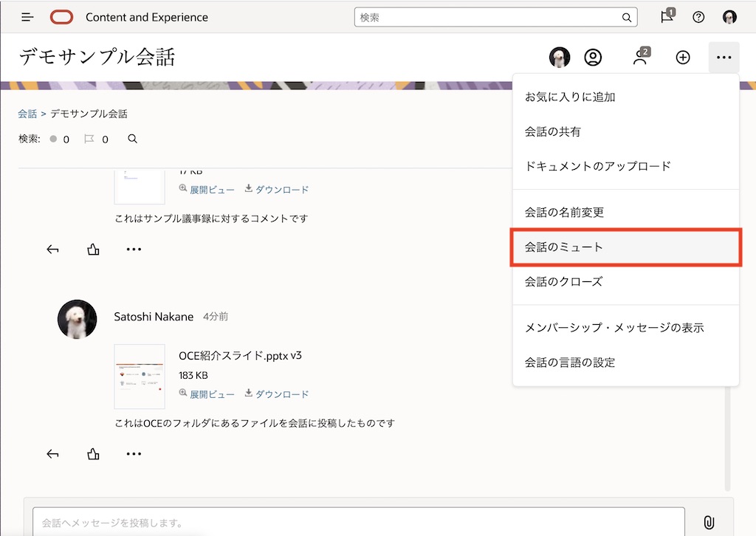Click the flags notification icon in the top bar

point(667,16)
